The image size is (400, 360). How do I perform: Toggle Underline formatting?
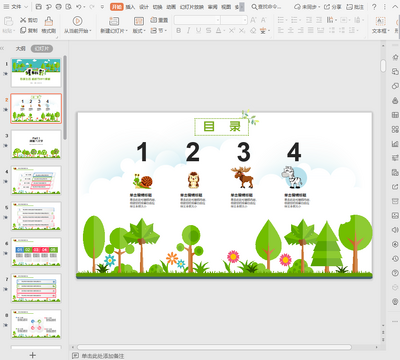[x=199, y=31]
